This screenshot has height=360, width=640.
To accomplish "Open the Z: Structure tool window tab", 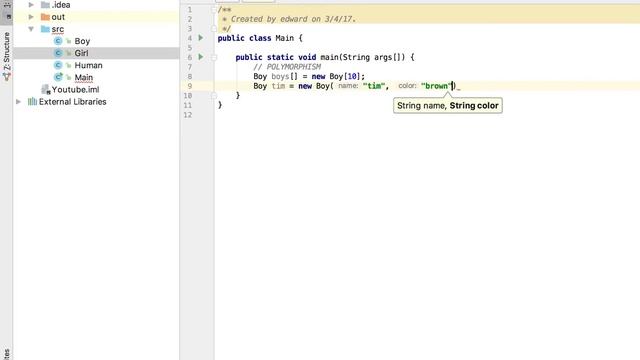I will 7,56.
